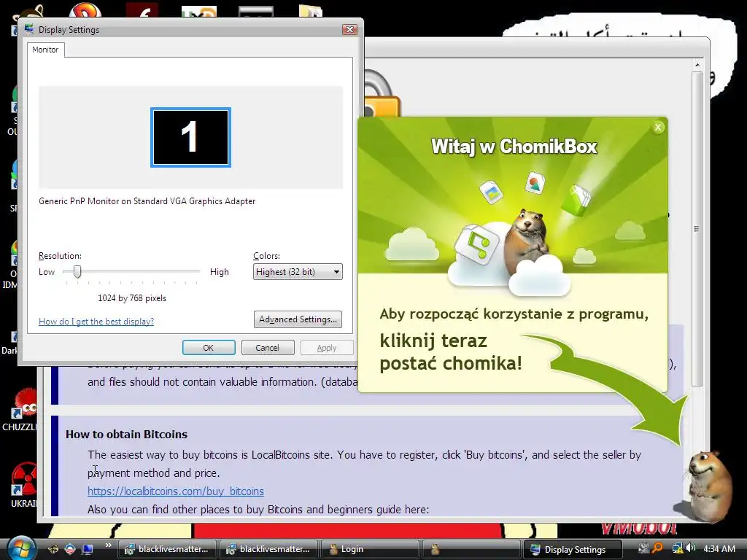Open Advanced Settings
This screenshot has height=560, width=747.
coord(298,319)
